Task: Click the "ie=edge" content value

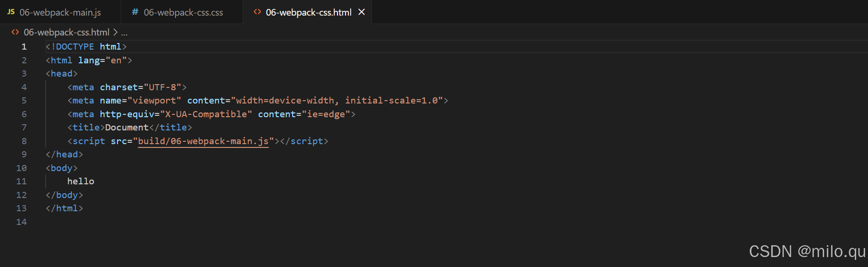Action: (x=326, y=114)
